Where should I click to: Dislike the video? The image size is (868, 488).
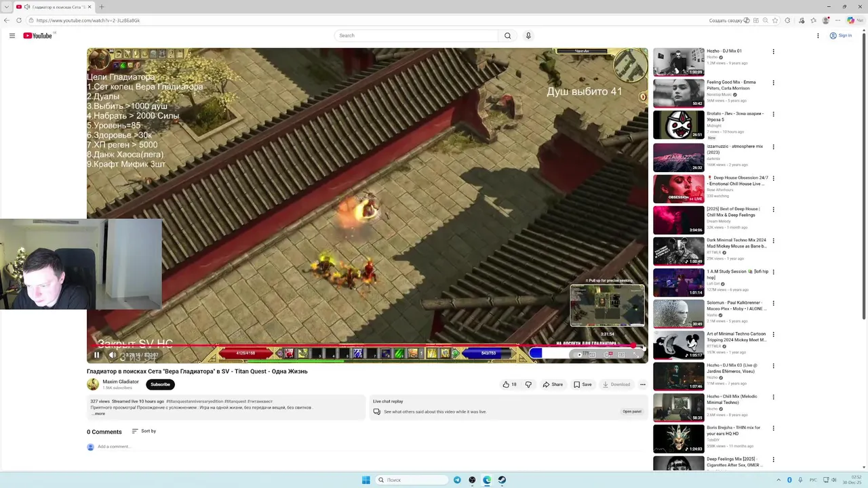click(528, 384)
